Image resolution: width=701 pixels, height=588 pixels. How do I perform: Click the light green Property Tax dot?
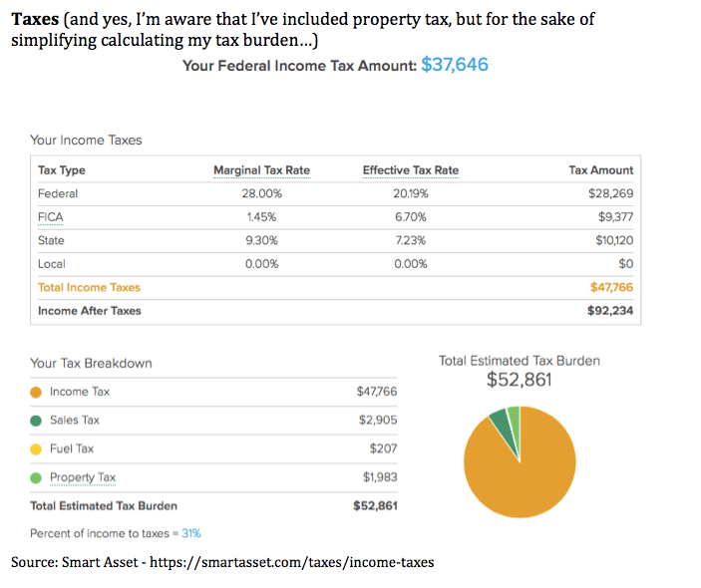coord(36,477)
